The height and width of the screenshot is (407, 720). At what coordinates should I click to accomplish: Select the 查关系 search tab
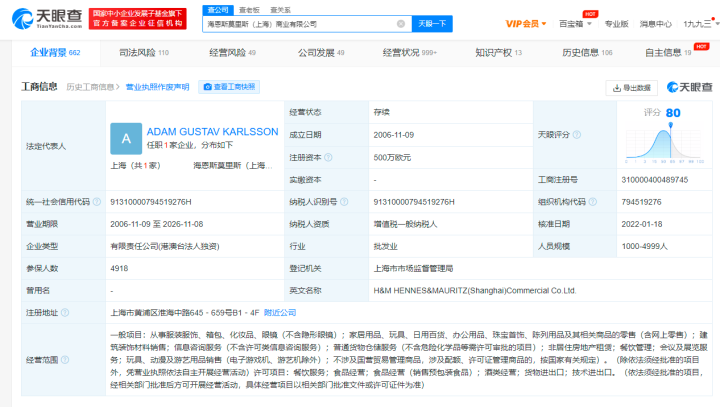tap(281, 10)
